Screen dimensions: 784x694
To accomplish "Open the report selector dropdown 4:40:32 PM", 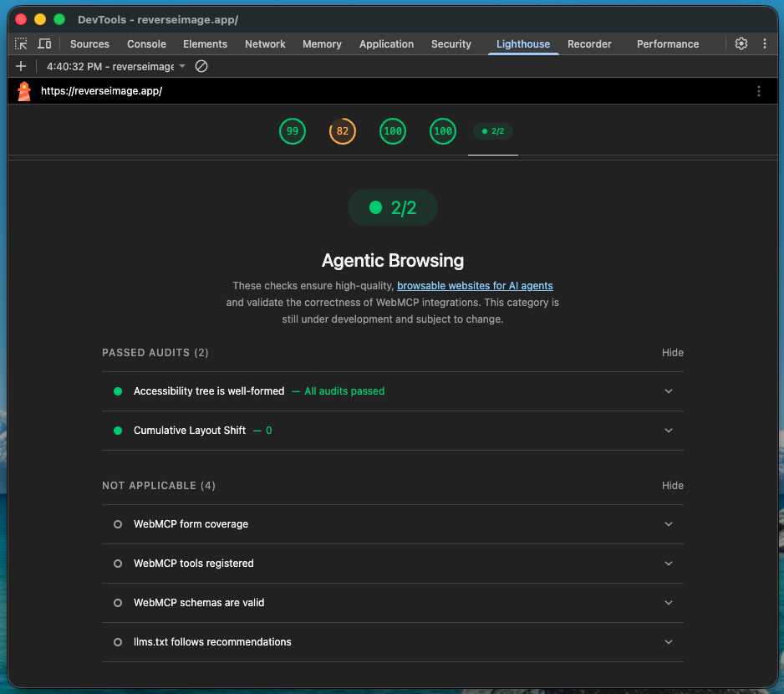I will tap(115, 67).
